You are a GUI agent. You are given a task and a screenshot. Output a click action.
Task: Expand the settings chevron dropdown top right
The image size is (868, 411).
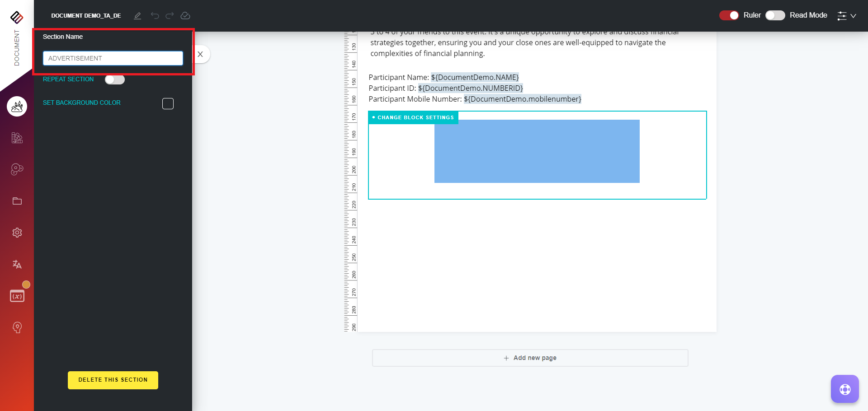(853, 15)
